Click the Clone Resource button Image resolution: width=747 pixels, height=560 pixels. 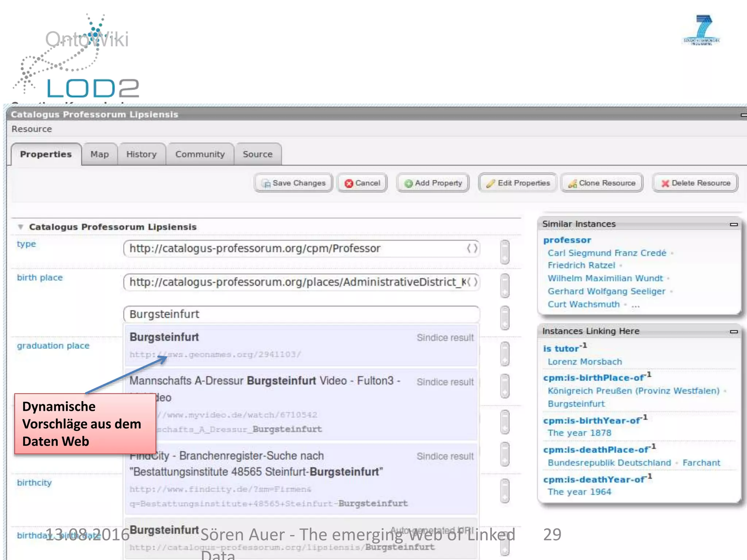pos(602,183)
